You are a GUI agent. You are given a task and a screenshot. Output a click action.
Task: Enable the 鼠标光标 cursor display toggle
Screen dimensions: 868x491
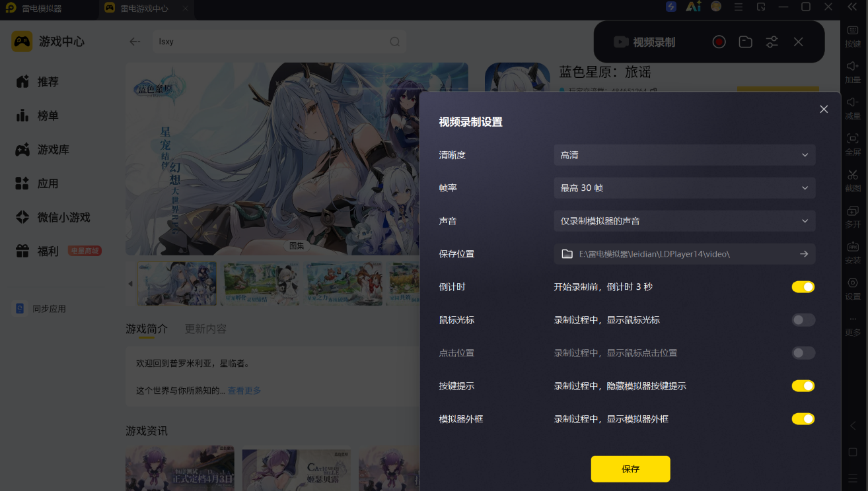[x=803, y=320]
